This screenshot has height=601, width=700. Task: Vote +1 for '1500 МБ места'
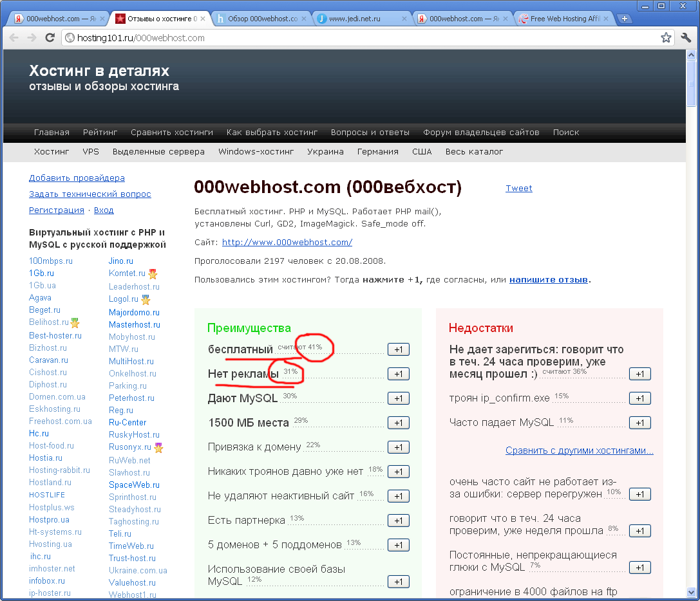(399, 423)
